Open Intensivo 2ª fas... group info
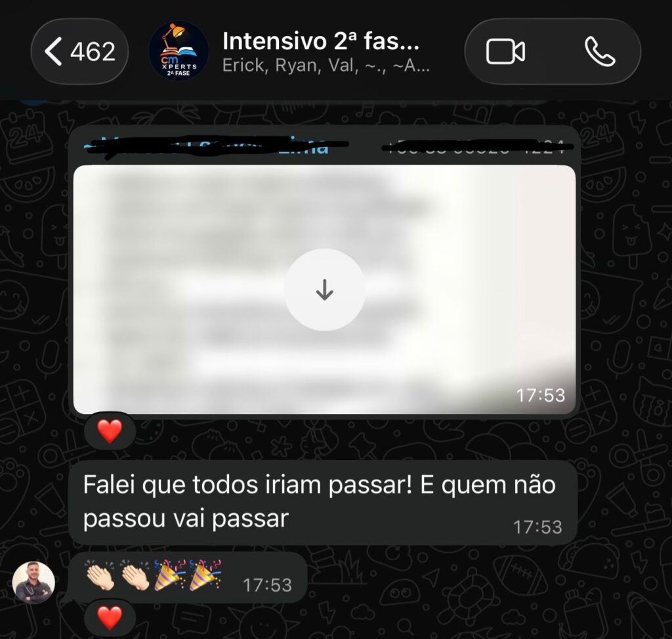 320,41
